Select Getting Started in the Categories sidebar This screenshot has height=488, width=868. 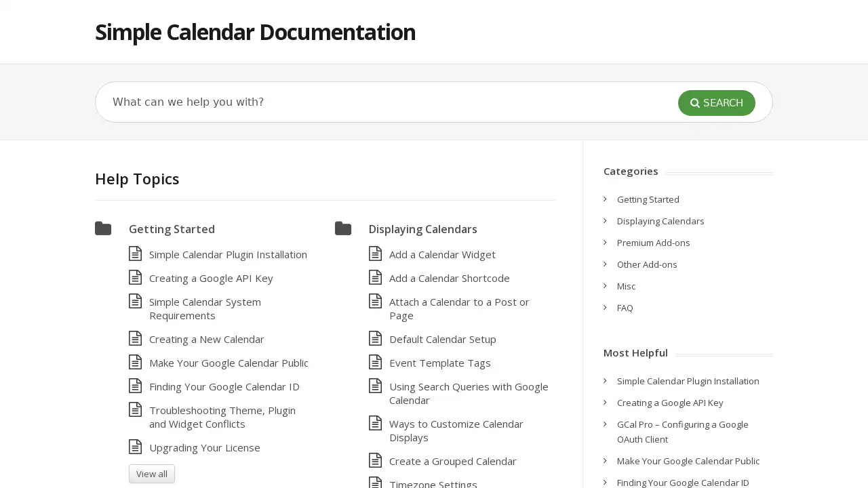648,199
